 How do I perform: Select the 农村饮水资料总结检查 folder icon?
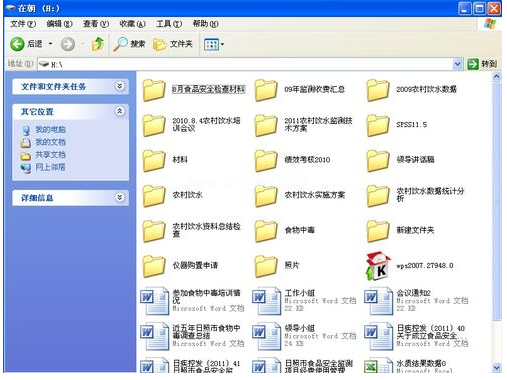[x=154, y=231]
